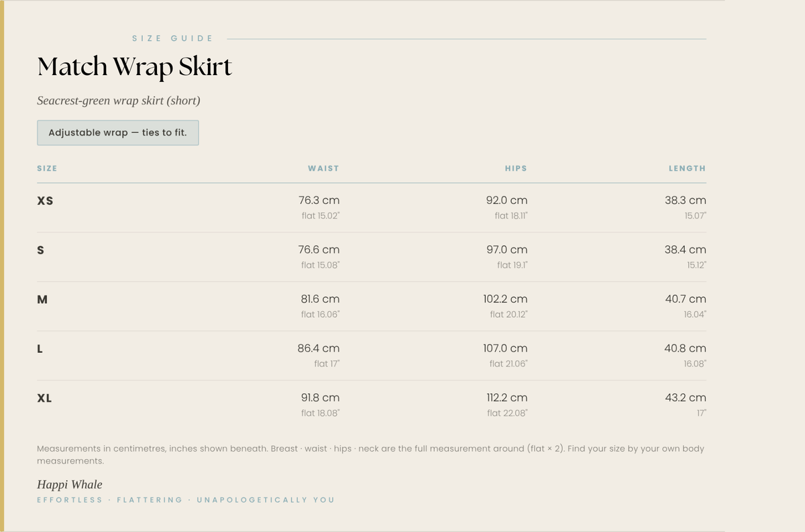Click hips value '107.0 cm'
This screenshot has width=805, height=532.
pos(505,348)
